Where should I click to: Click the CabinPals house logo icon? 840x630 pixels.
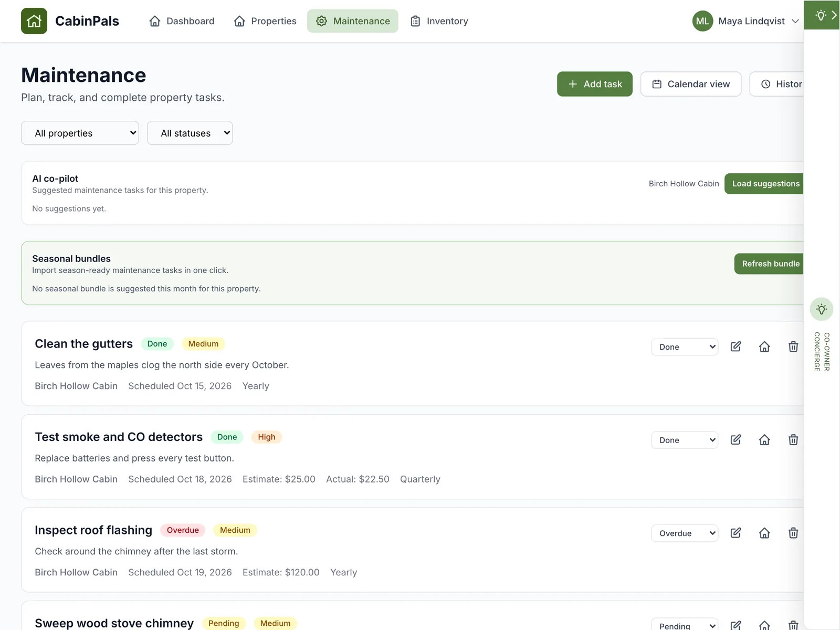[34, 21]
